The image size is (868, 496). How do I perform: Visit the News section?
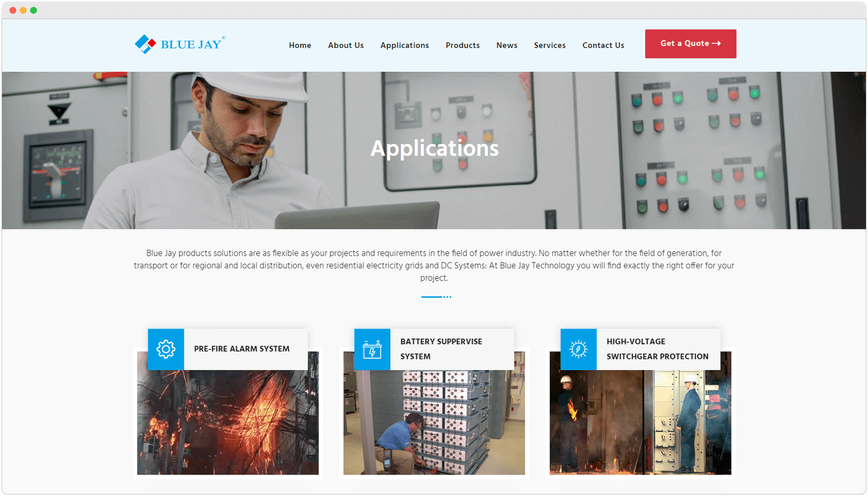click(507, 46)
